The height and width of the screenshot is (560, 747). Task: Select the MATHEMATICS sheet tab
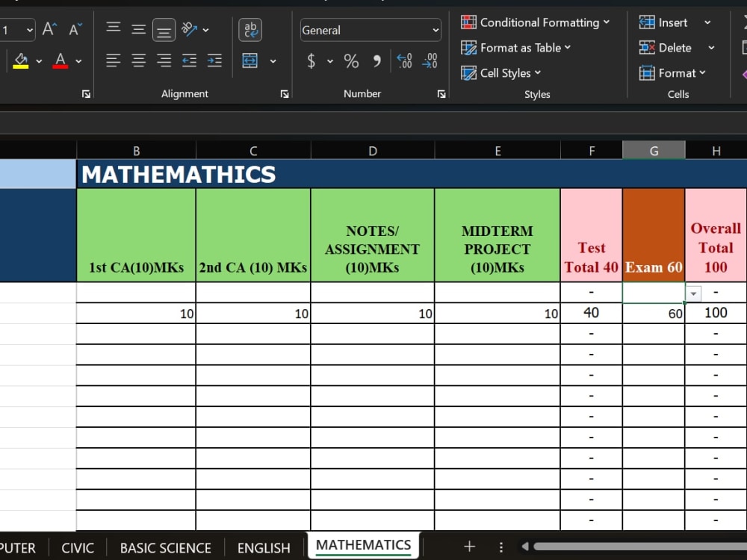point(364,545)
